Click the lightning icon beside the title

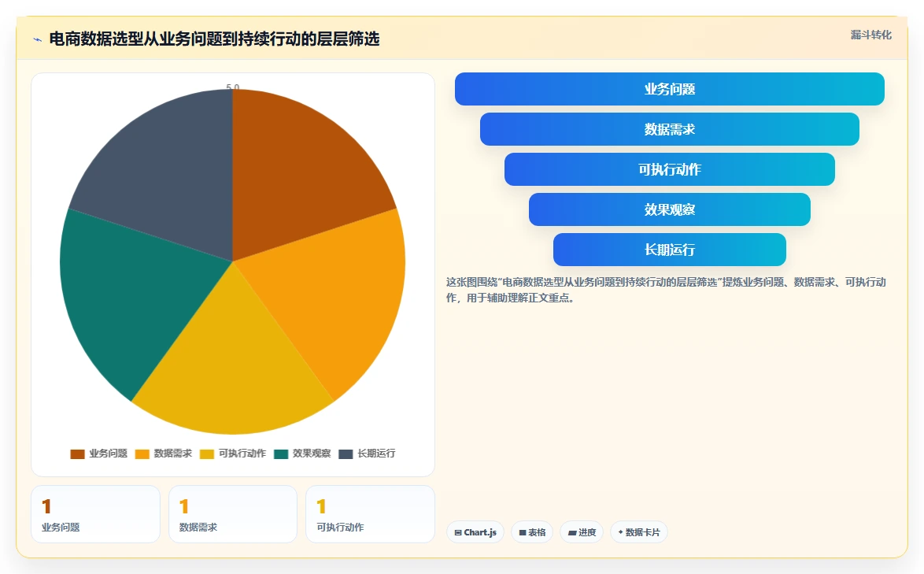tap(38, 39)
